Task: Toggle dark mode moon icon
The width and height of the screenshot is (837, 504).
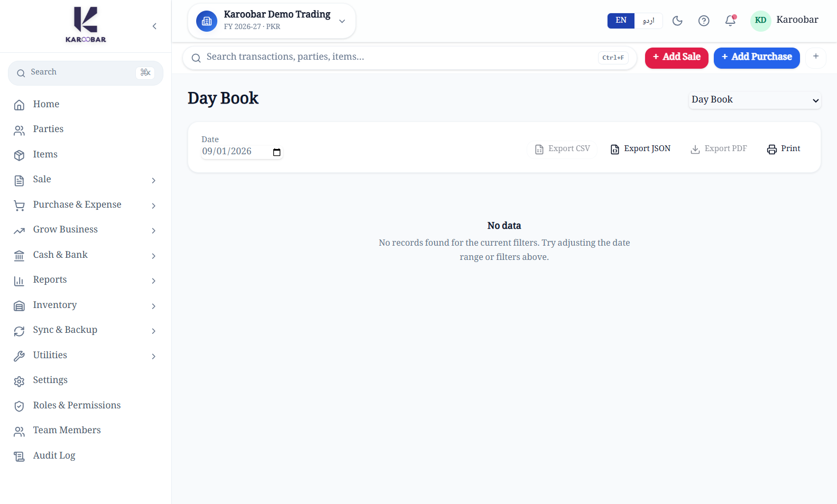Action: point(677,21)
